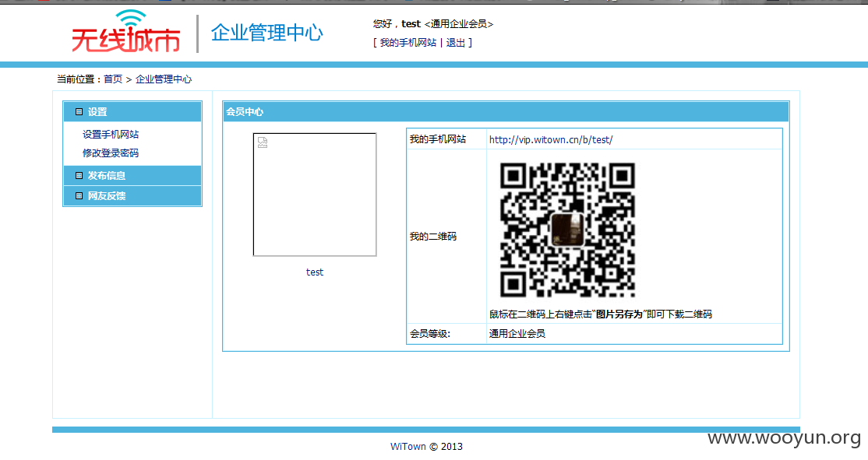
Task: Click the 企业管理中心 header title
Action: click(x=266, y=33)
